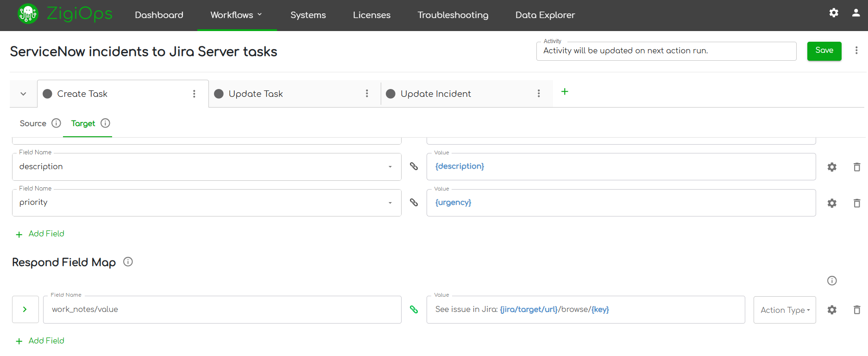
Task: Delete the work_notes/value field mapping
Action: (857, 310)
